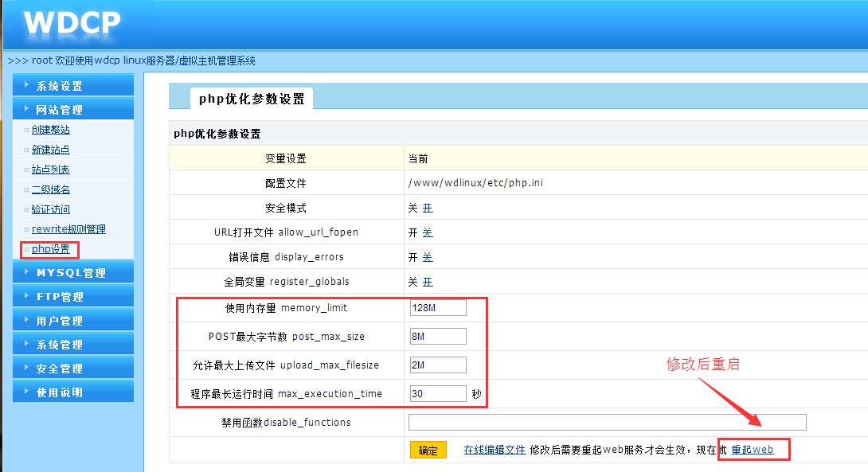This screenshot has height=472, width=868.
Task: Focus the disable_functions input box
Action: pos(608,422)
